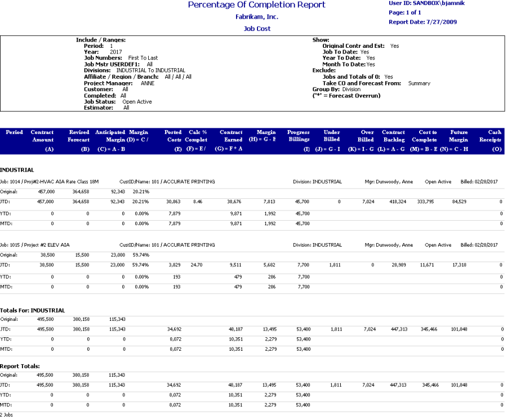Select the Revised Forecast column header
507x420 pixels.
[79, 136]
